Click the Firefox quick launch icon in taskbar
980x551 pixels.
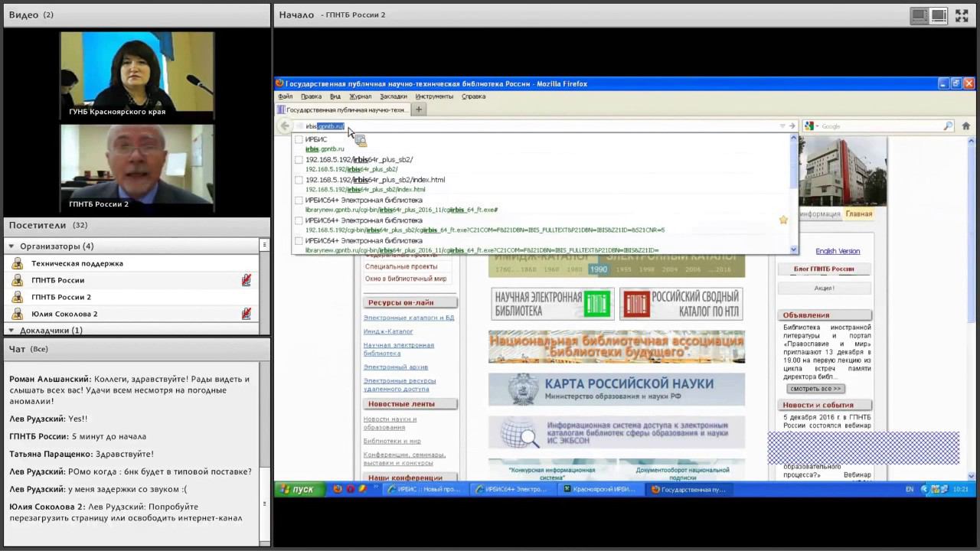[338, 489]
